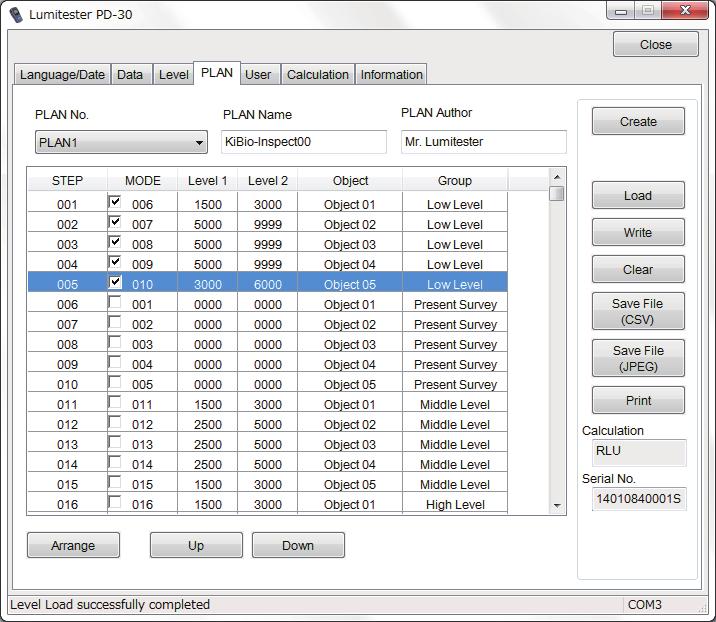Click Middle Level group in step 014 row
The image size is (716, 622).
(x=455, y=464)
